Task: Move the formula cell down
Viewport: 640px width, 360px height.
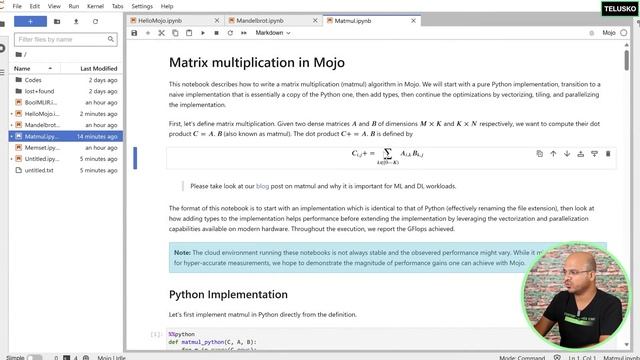Action: (567, 153)
